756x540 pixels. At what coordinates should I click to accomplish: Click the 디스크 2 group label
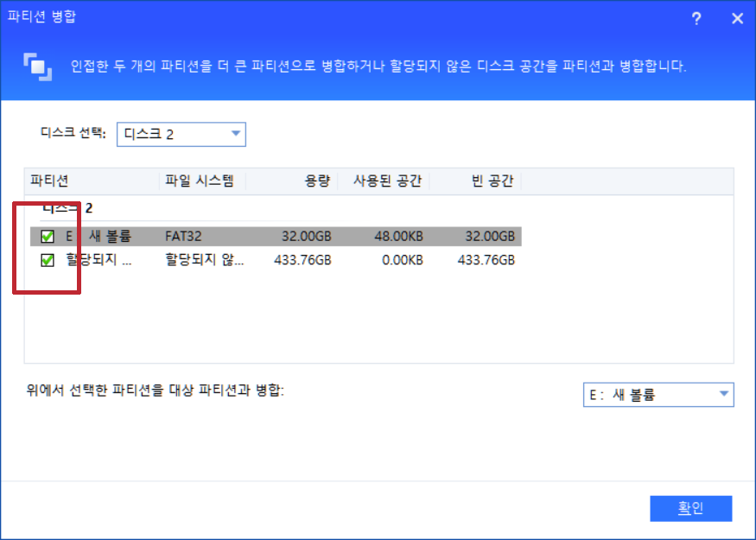point(60,208)
